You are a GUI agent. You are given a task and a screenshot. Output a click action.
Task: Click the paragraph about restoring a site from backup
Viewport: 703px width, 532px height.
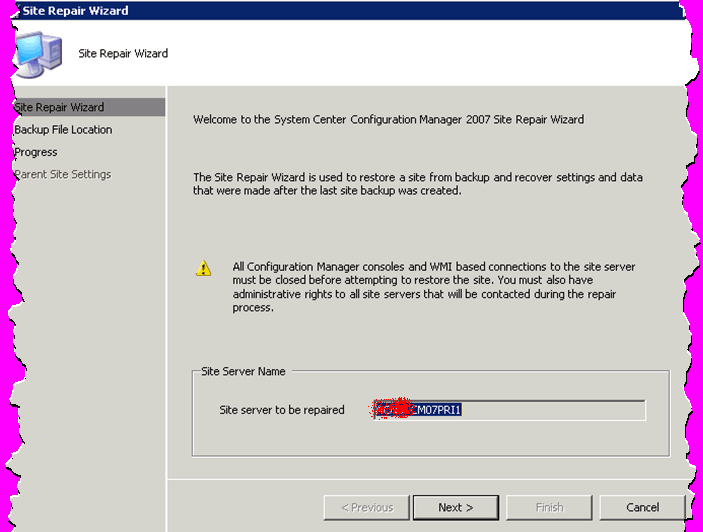[418, 184]
